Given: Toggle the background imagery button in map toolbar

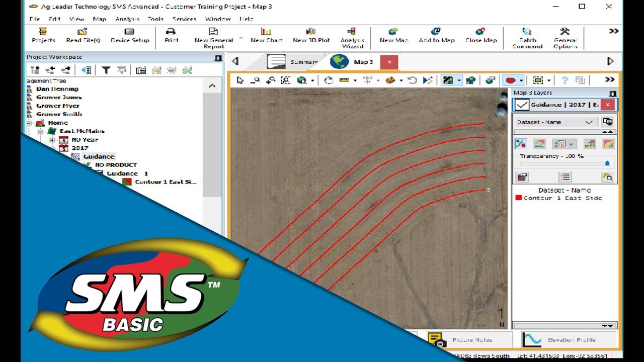Looking at the screenshot, I should [x=447, y=80].
